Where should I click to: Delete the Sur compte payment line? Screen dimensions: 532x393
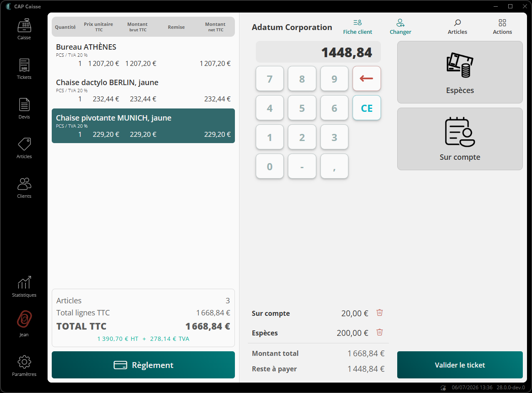point(379,312)
